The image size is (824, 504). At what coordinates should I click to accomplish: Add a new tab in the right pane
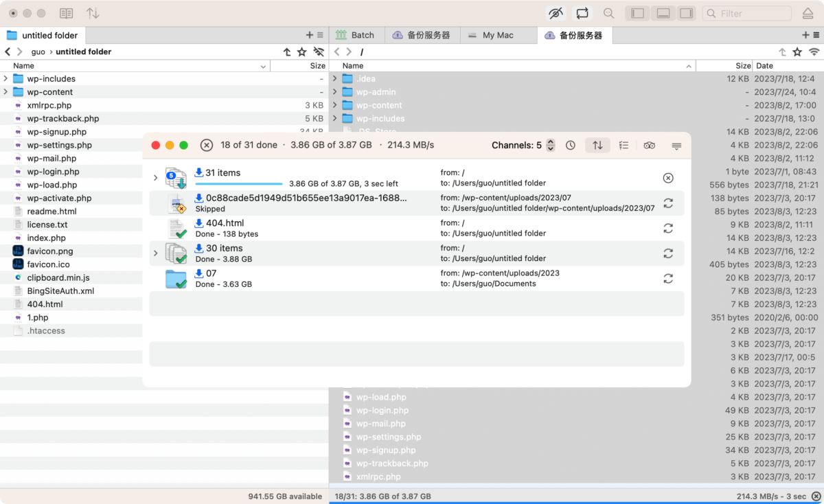[805, 35]
